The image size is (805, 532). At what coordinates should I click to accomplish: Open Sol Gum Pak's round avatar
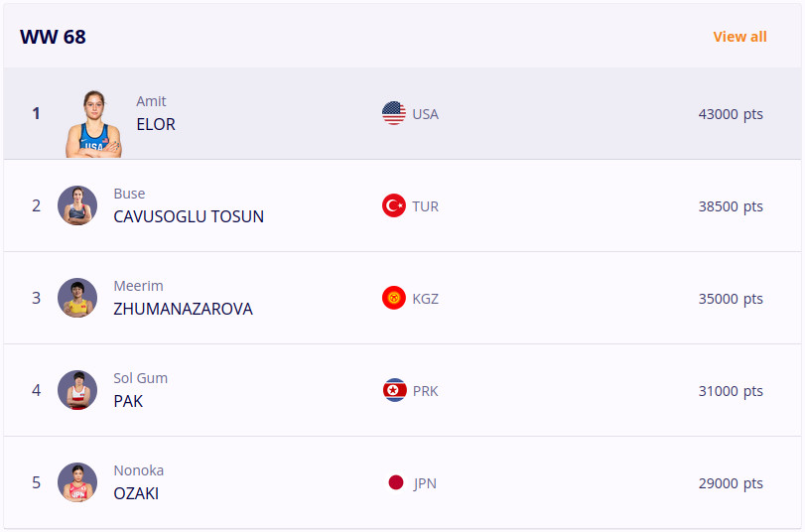[77, 390]
